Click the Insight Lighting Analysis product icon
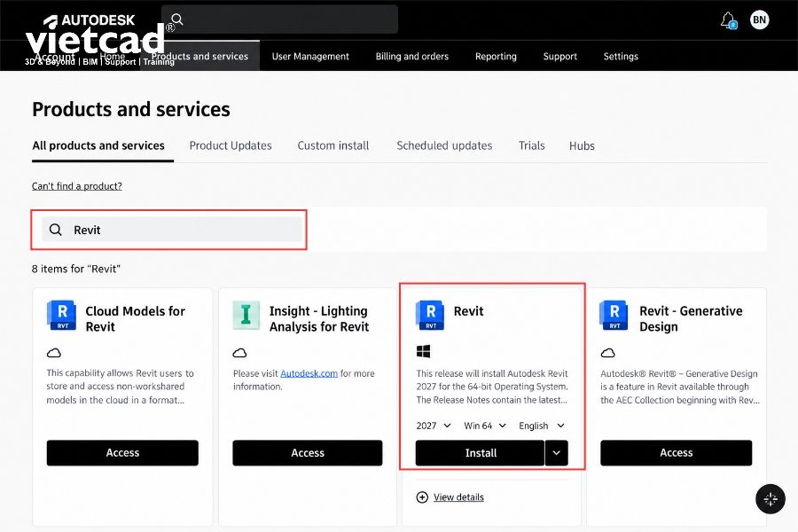Screen dimensions: 798x532 246,315
